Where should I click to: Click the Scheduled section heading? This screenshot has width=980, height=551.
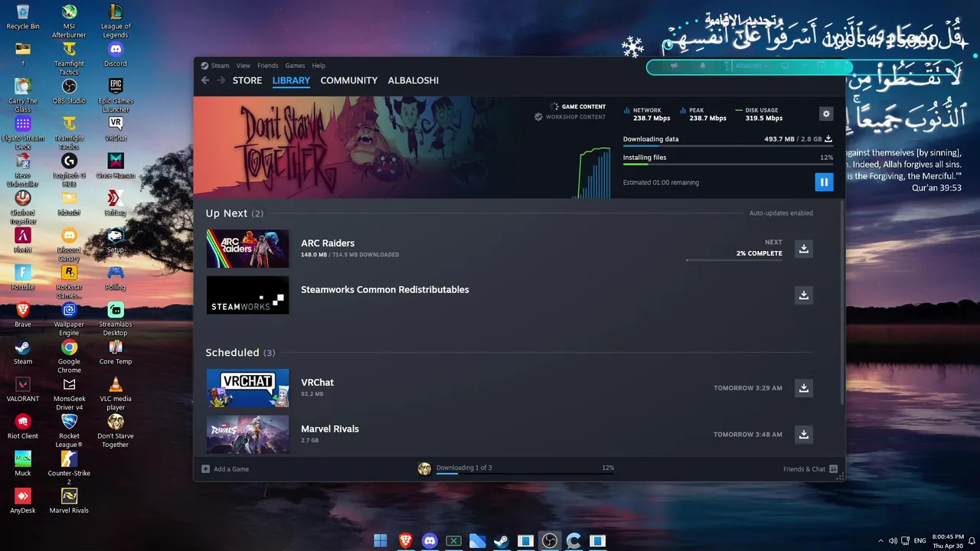click(240, 353)
